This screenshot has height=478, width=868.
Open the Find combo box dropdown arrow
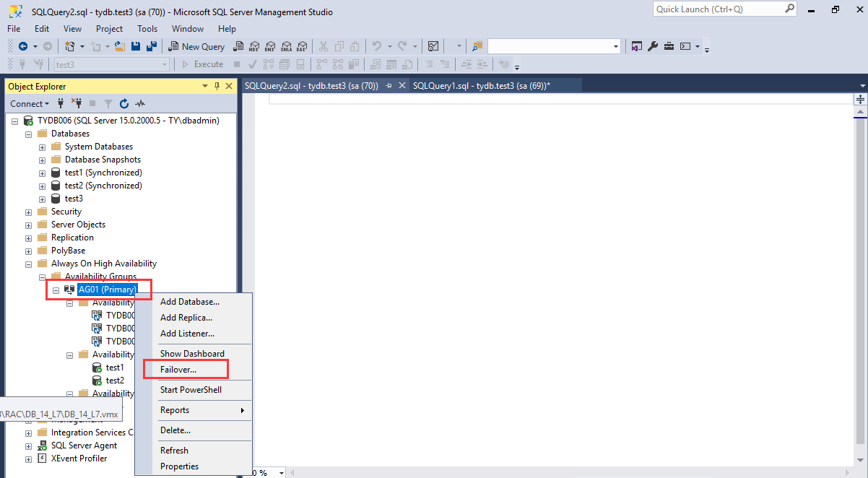pos(616,46)
